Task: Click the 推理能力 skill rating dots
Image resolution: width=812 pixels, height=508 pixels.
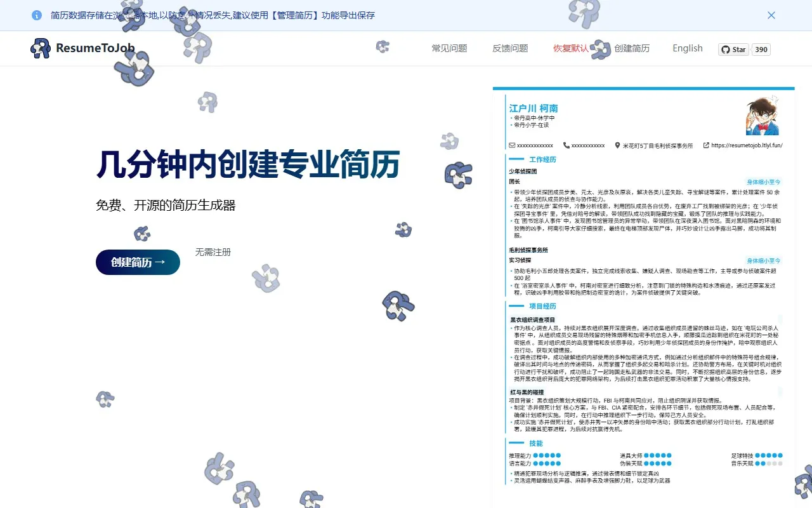Action: (547, 455)
